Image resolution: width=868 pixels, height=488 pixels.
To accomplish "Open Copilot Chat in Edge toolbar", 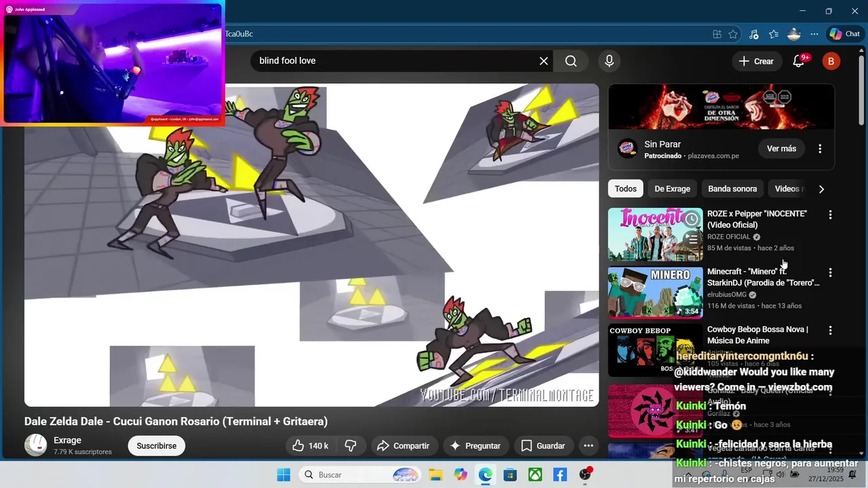I will click(845, 34).
